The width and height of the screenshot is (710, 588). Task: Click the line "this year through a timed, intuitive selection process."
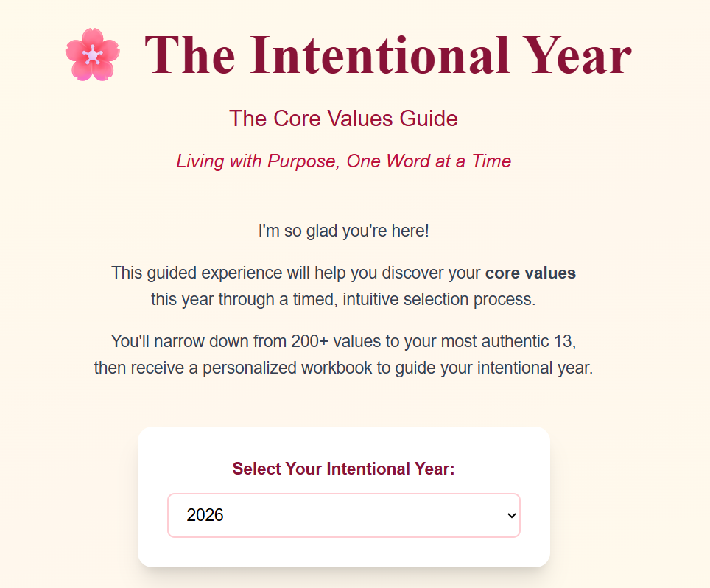343,299
